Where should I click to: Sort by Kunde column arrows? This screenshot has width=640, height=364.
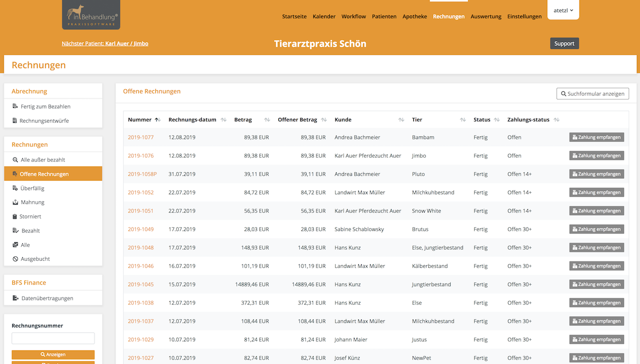(x=401, y=120)
